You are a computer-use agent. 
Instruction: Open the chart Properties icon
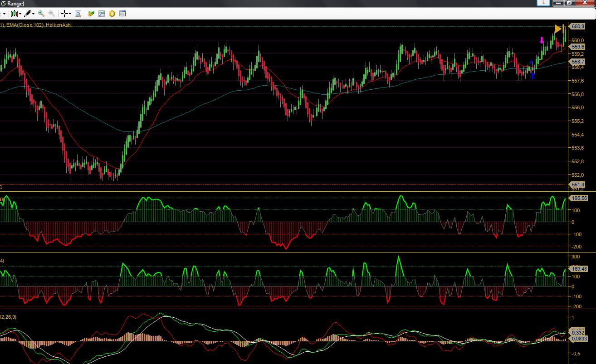[122, 14]
